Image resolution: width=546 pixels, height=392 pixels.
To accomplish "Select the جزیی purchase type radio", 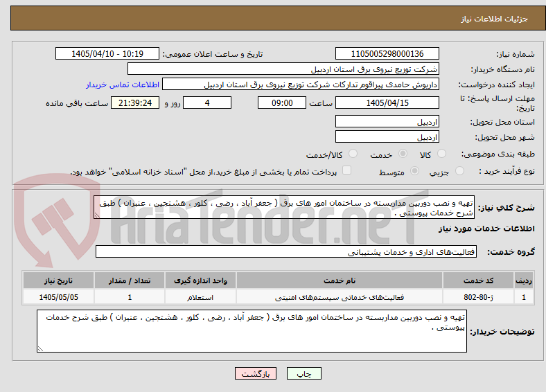I will tap(459, 171).
